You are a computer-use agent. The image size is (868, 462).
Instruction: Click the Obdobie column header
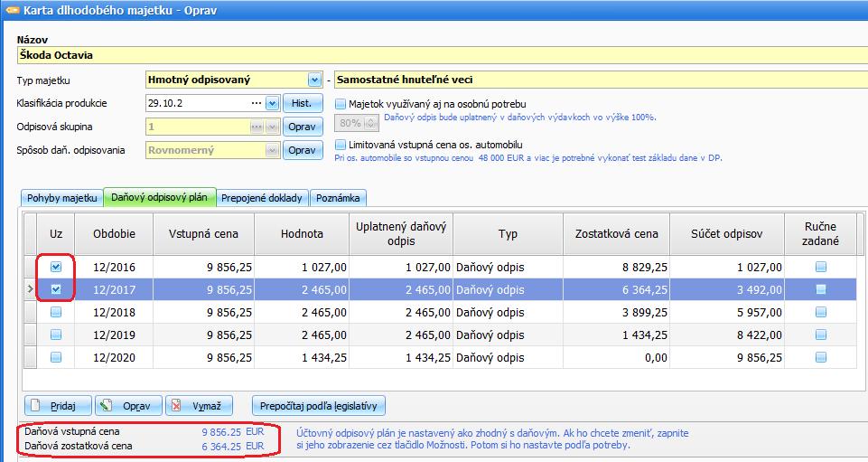114,234
